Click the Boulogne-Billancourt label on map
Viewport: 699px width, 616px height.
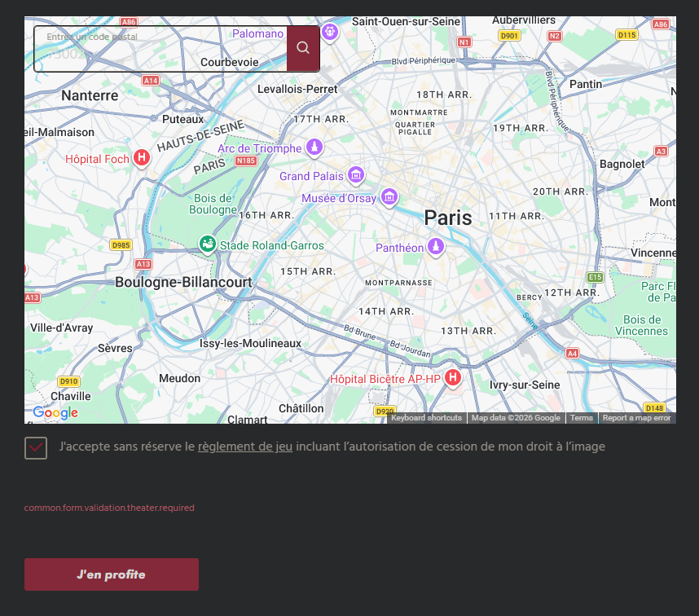183,282
